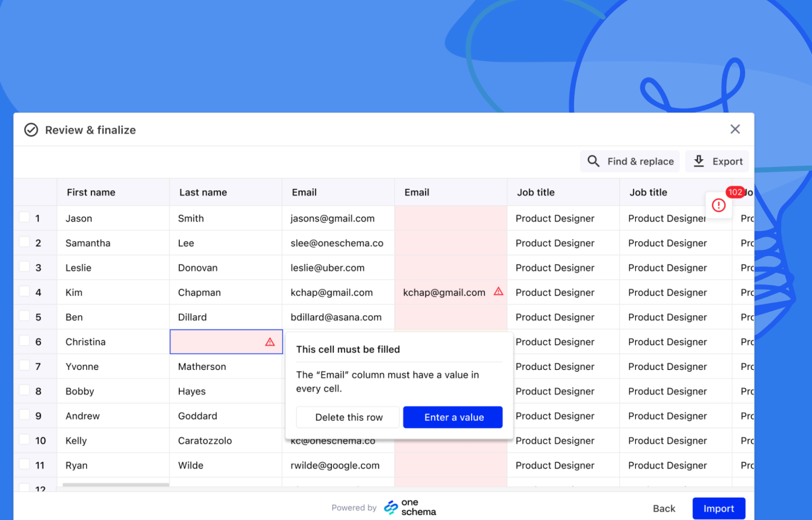The image size is (812, 520).
Task: Open the Find & replace tool
Action: (x=630, y=161)
